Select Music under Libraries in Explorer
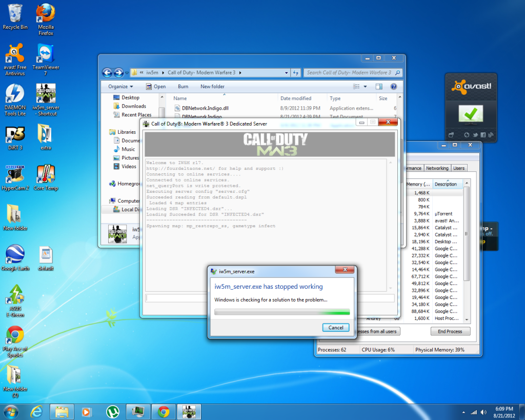 [124, 149]
